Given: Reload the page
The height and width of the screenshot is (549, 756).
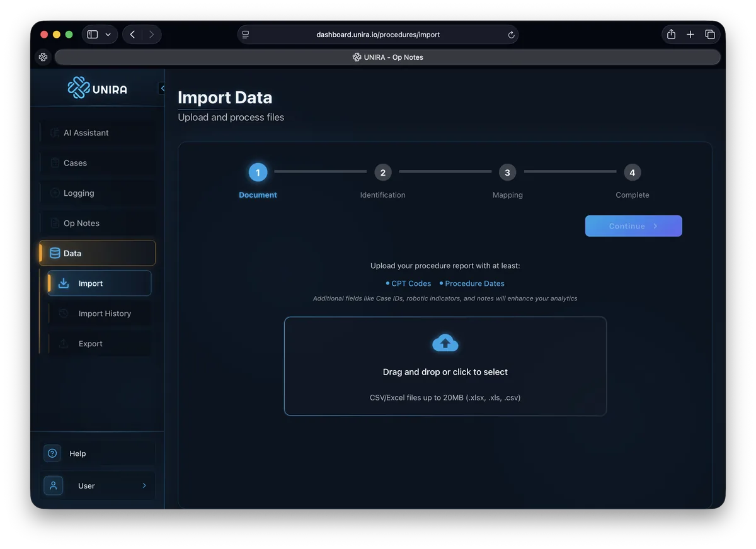Looking at the screenshot, I should [511, 35].
